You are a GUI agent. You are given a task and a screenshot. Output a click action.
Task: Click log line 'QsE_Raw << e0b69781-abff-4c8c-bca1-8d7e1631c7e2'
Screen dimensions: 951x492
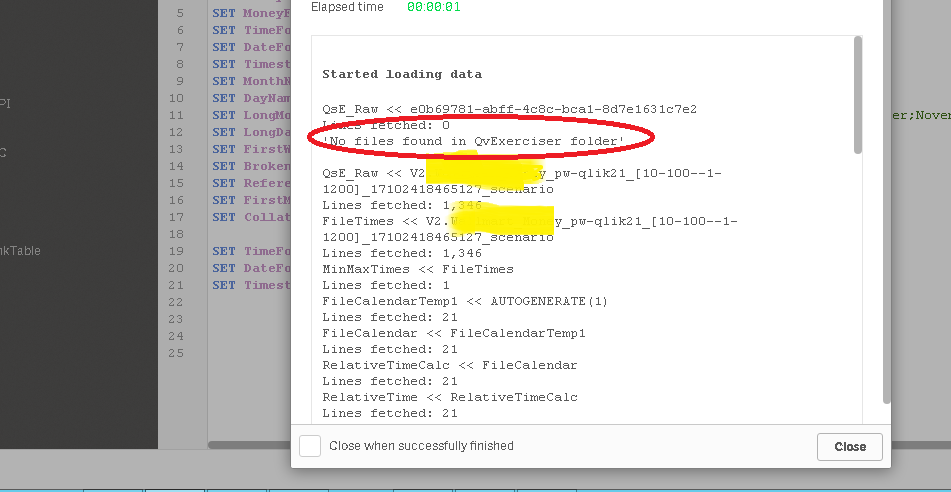(509, 109)
